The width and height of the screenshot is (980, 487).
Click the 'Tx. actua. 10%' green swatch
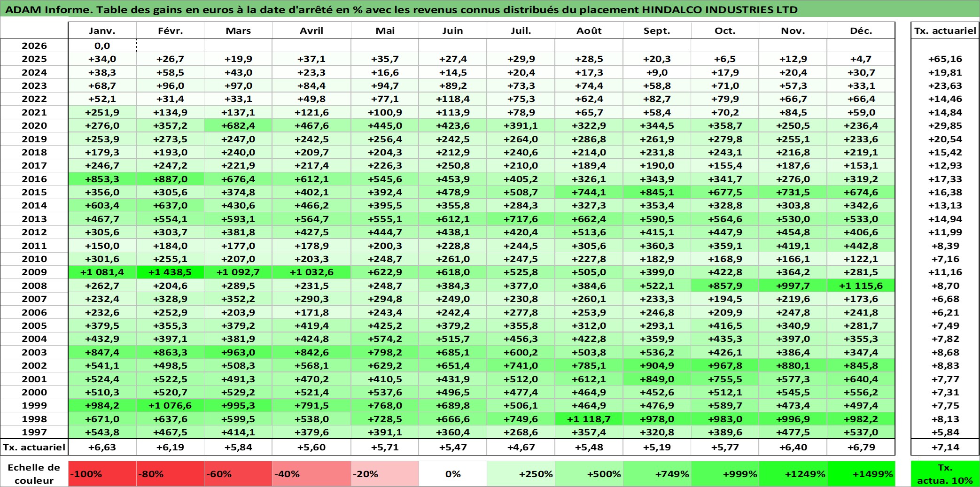pyautogui.click(x=945, y=474)
